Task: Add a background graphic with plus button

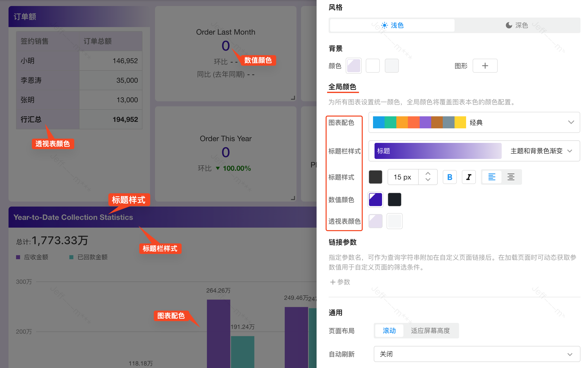Action: [485, 66]
